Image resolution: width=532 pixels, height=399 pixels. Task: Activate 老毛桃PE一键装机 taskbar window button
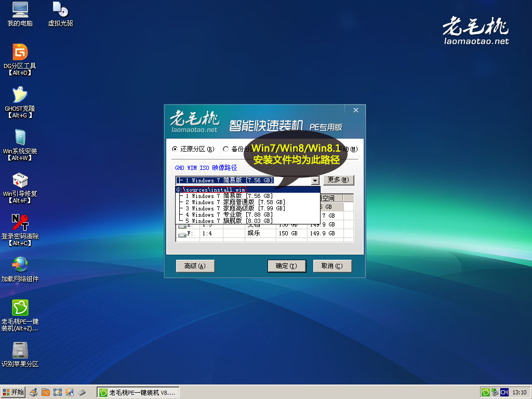coord(138,393)
